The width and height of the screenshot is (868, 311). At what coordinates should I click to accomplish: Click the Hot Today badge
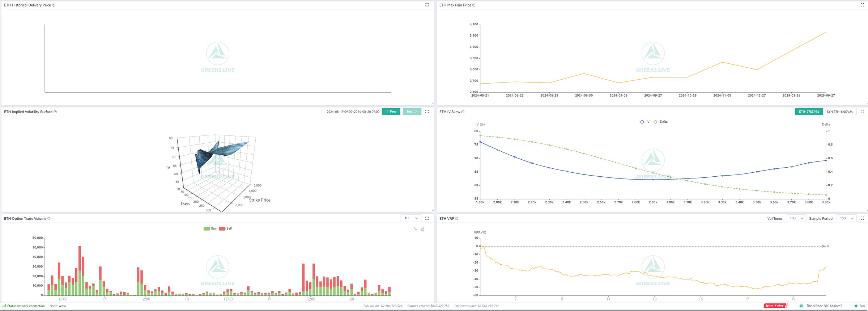coord(775,306)
